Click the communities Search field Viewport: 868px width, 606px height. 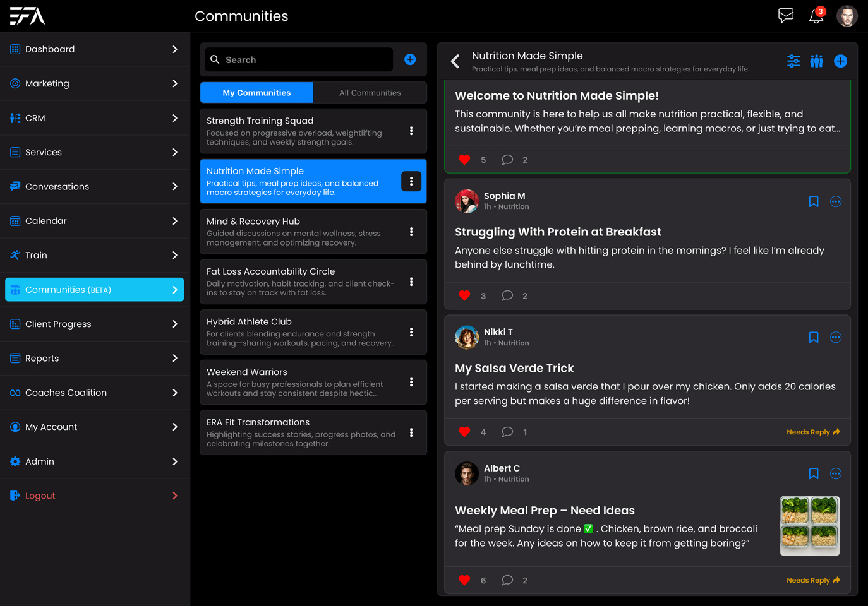300,60
